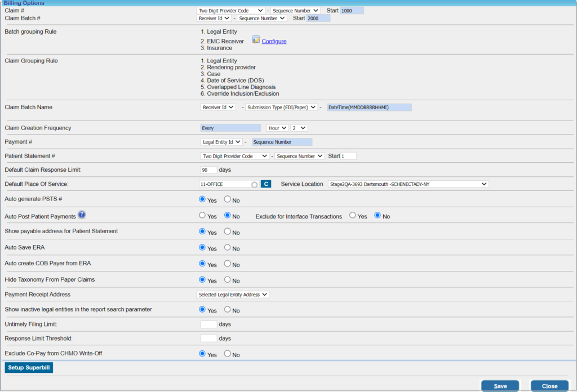577x392 pixels.
Task: Open the Configure link for batch grouping
Action: [x=274, y=41]
